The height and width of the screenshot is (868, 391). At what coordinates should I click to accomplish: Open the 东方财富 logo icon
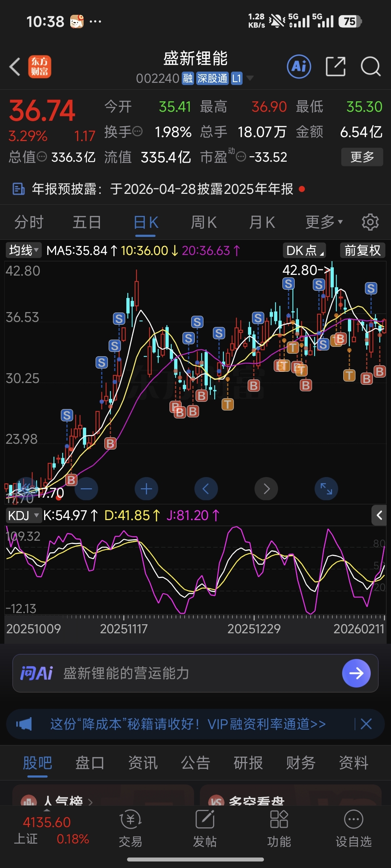pos(40,67)
